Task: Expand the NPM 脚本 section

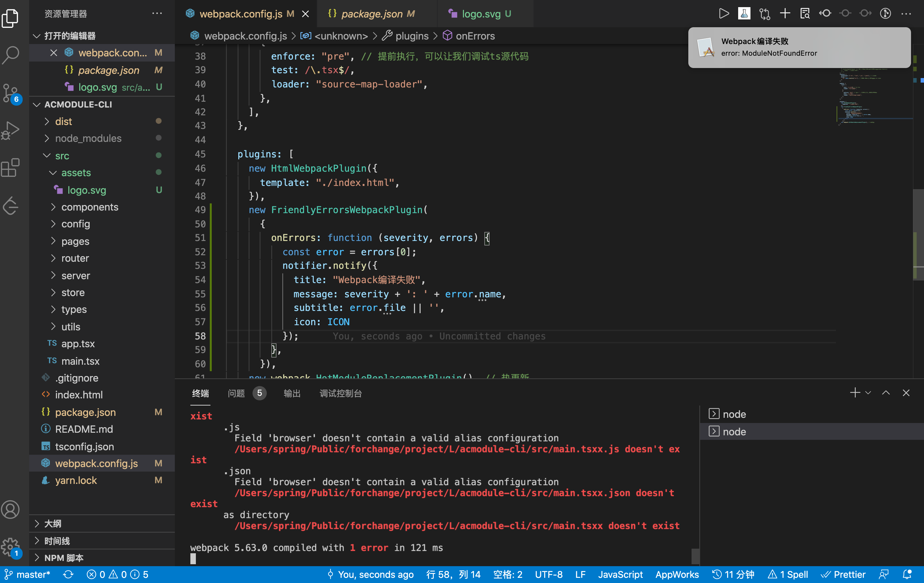Action: click(x=102, y=558)
